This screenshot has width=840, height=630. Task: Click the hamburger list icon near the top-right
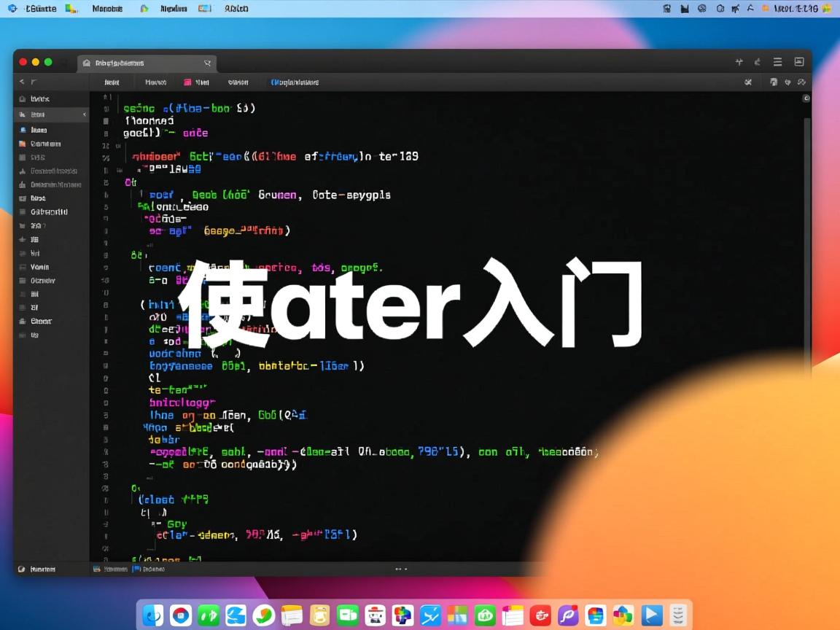pos(777,61)
